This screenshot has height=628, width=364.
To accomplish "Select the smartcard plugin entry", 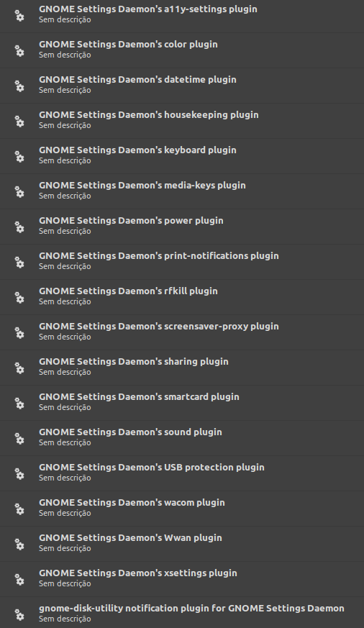I will pos(182,403).
